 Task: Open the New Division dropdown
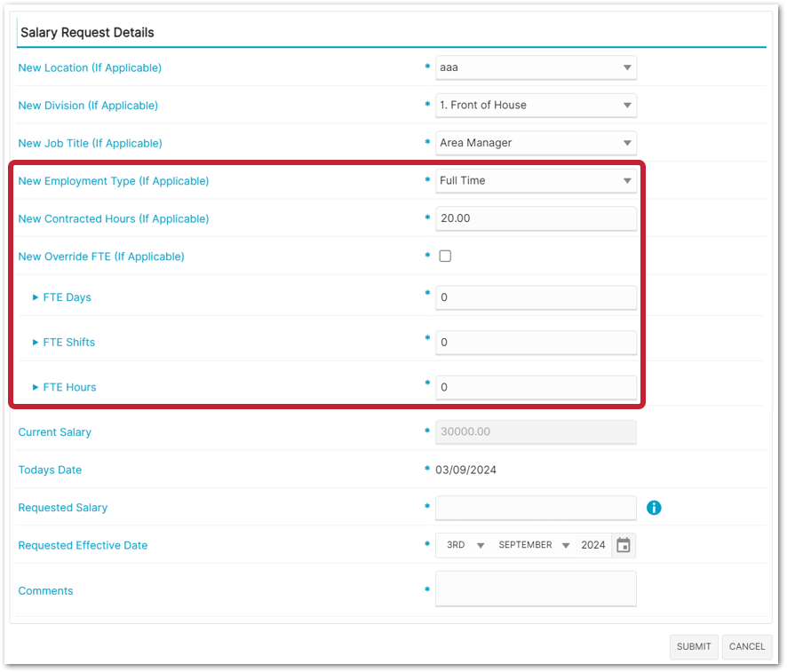tap(536, 105)
